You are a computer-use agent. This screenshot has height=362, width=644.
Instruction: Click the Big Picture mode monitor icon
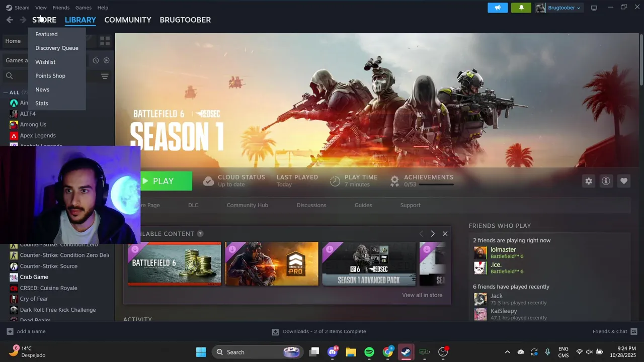(x=594, y=8)
